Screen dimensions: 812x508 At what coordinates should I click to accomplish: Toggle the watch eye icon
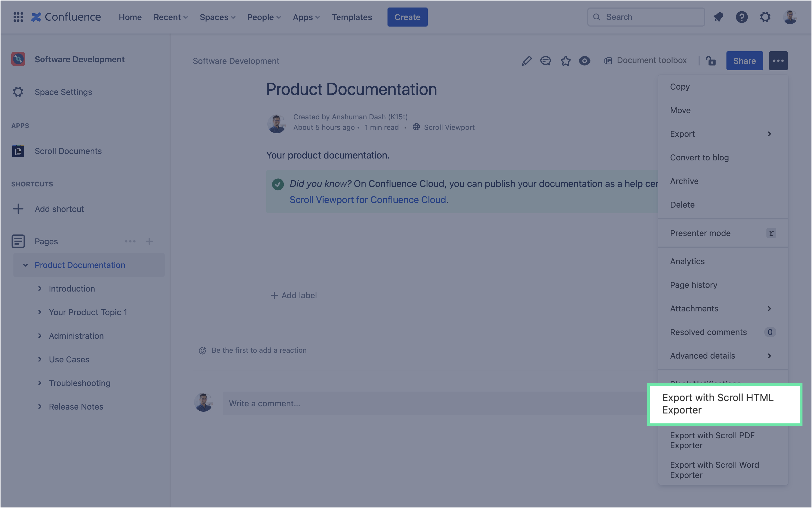click(584, 61)
